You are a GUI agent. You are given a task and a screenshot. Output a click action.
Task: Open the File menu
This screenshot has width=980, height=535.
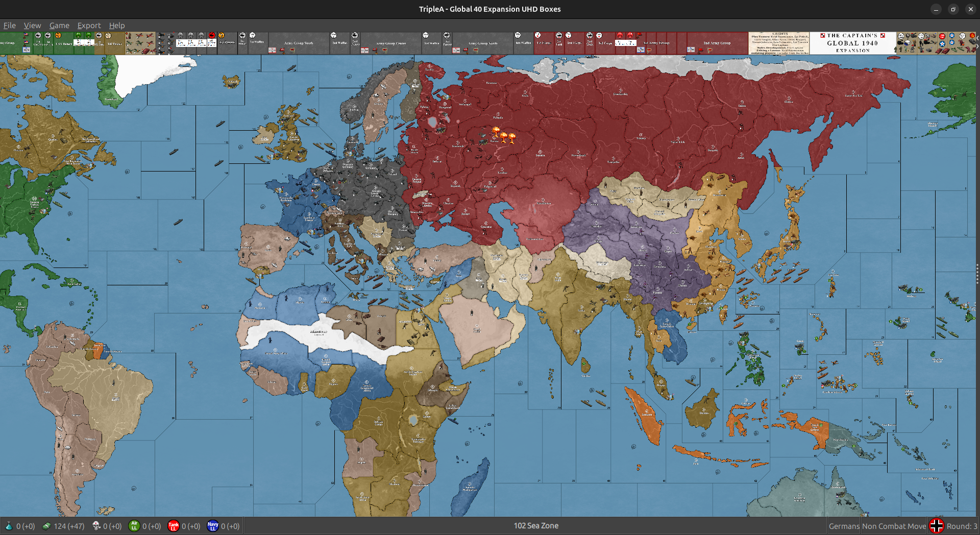(x=9, y=26)
